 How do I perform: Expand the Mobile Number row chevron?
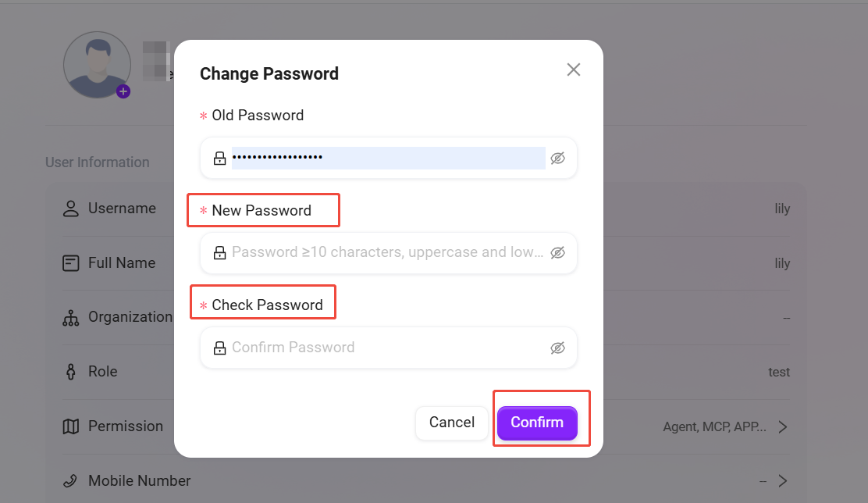click(783, 481)
